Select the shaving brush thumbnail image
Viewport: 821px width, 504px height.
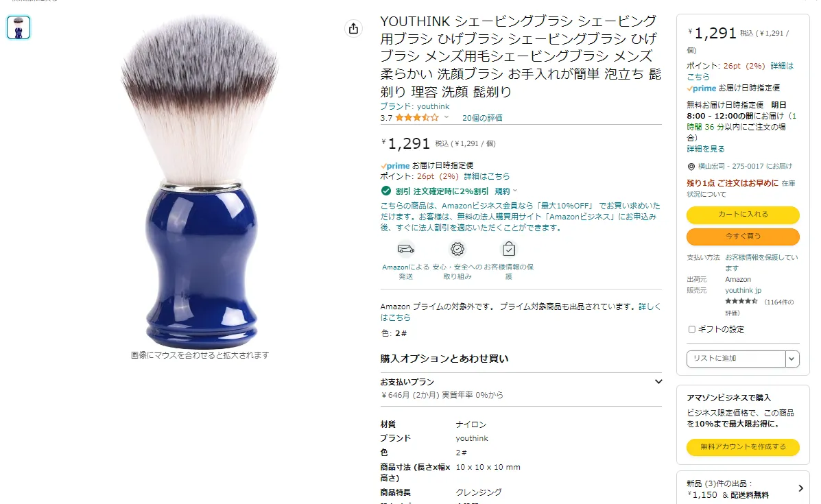[19, 27]
